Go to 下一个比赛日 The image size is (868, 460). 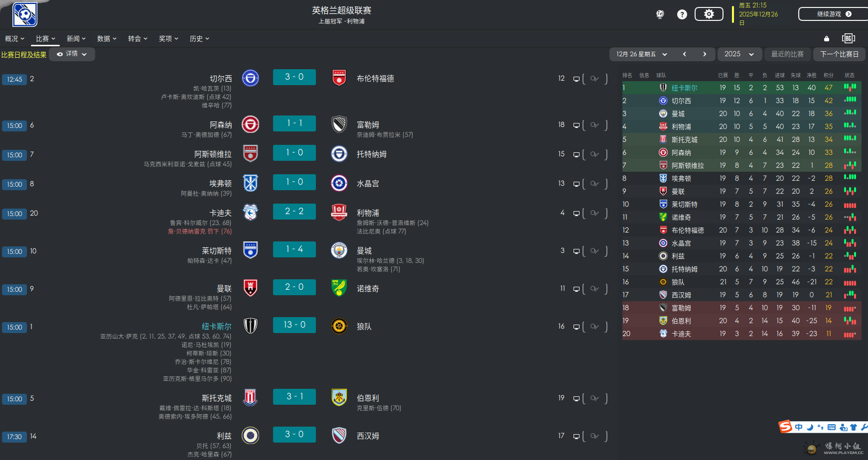[839, 54]
